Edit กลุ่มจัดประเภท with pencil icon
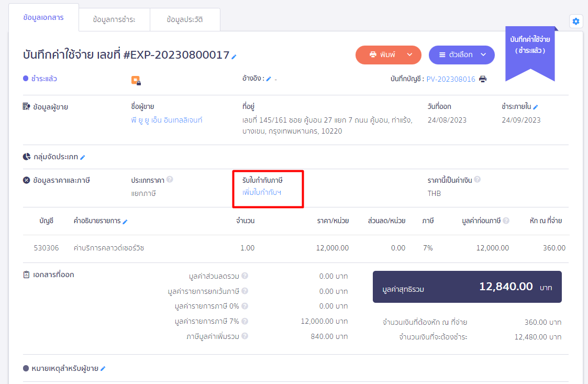This screenshot has height=384, width=588. point(83,157)
